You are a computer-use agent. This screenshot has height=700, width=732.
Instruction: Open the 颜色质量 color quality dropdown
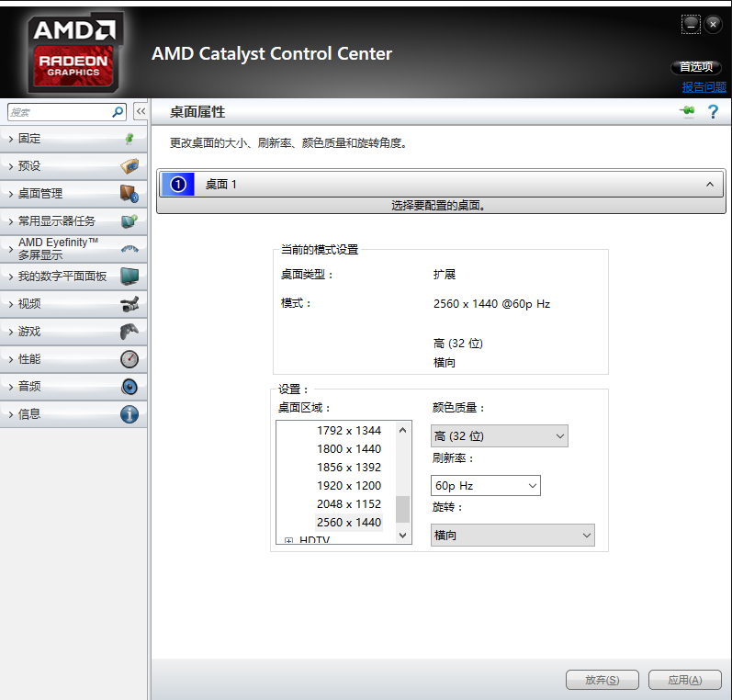point(499,435)
